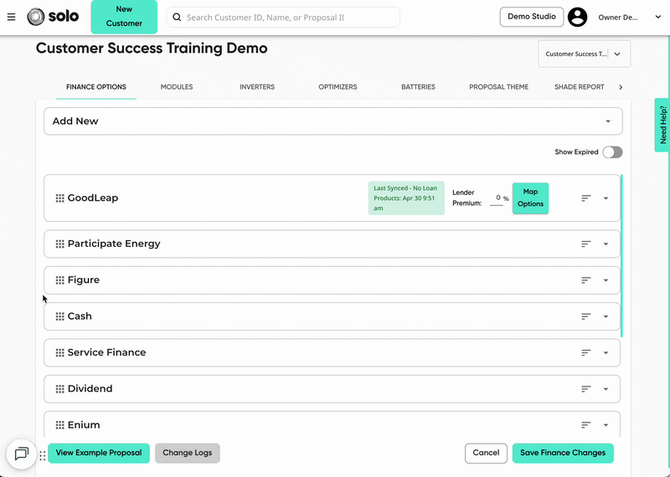
Task: Focus the customer search field
Action: (283, 17)
